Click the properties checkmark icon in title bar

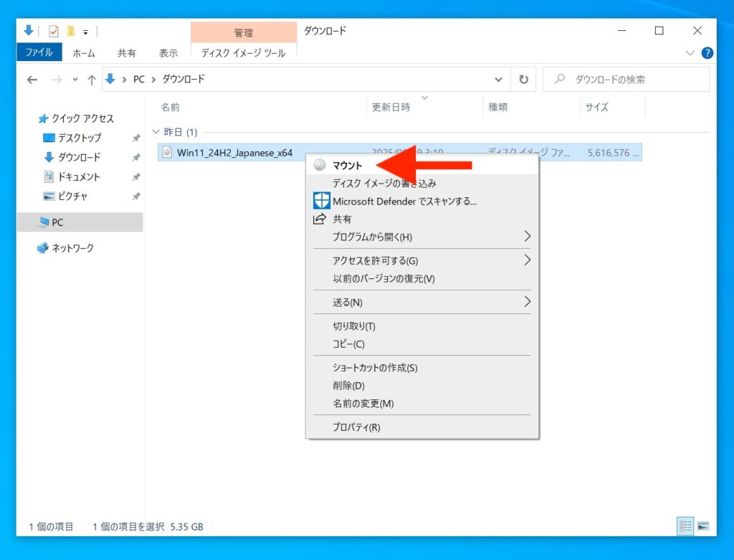pyautogui.click(x=54, y=31)
